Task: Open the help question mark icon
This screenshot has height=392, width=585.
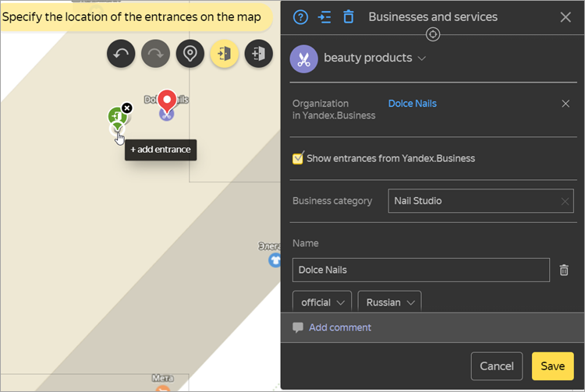Action: tap(300, 17)
